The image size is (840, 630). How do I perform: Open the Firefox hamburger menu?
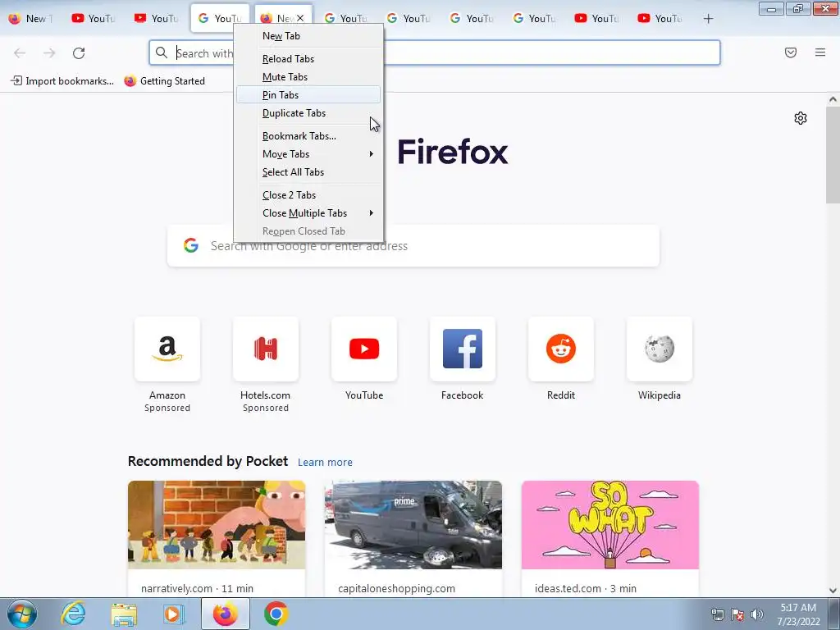819,52
